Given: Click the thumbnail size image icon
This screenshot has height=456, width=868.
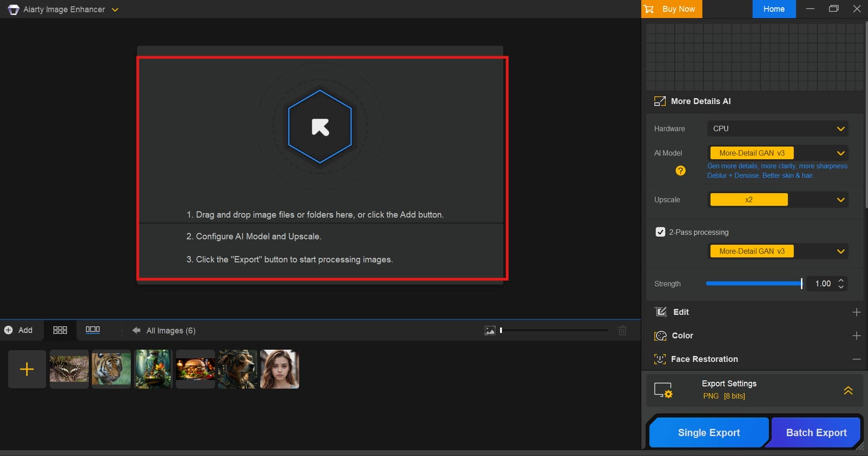Looking at the screenshot, I should pyautogui.click(x=490, y=331).
